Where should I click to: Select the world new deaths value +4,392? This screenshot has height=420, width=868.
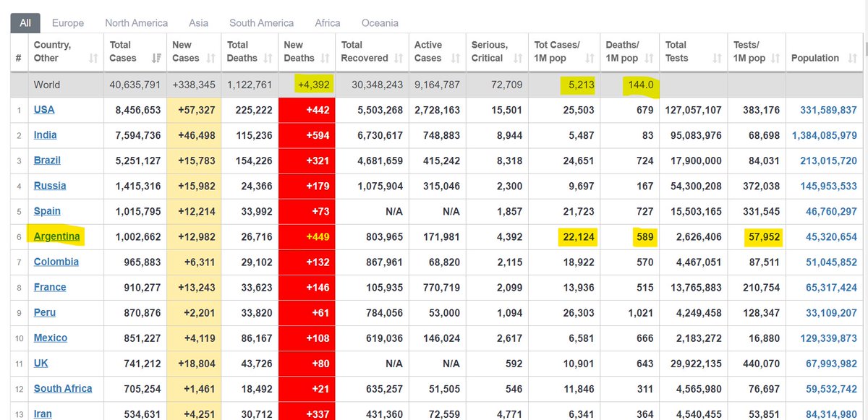[x=312, y=85]
